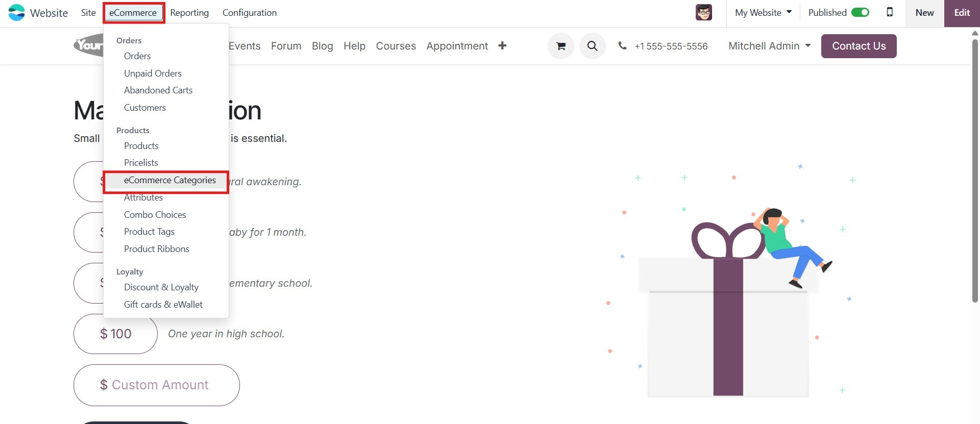Open the Courses navigation link

[396, 46]
